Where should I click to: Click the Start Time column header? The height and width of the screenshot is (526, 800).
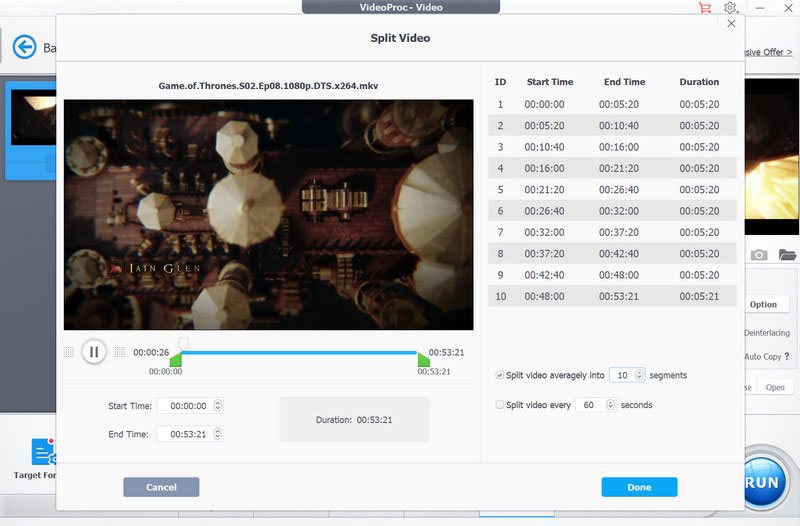[x=550, y=82]
